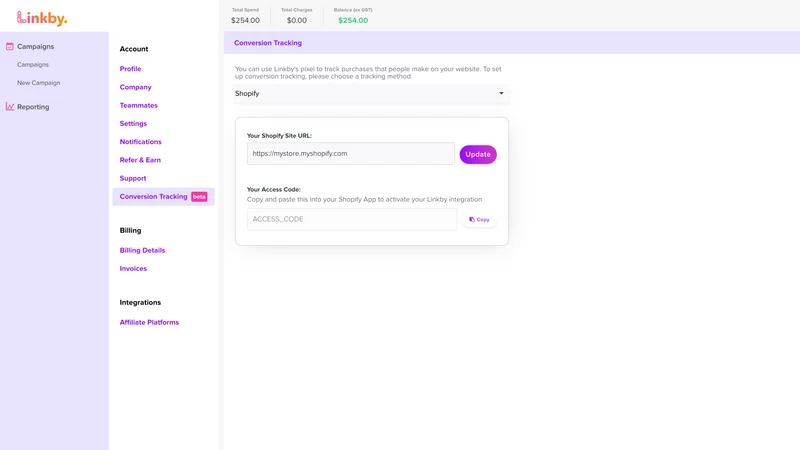Click the Conversion Tracking header title

268,43
